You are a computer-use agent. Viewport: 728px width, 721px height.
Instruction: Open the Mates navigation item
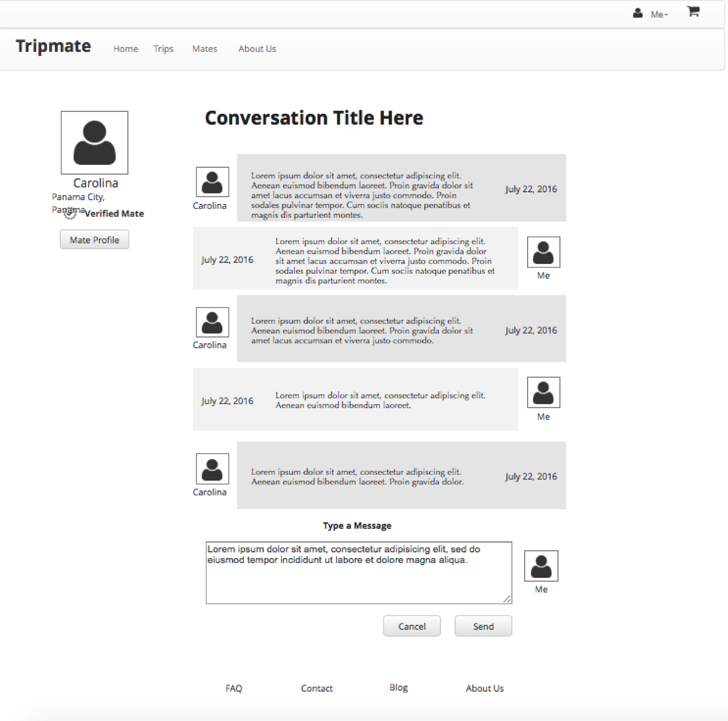point(205,49)
